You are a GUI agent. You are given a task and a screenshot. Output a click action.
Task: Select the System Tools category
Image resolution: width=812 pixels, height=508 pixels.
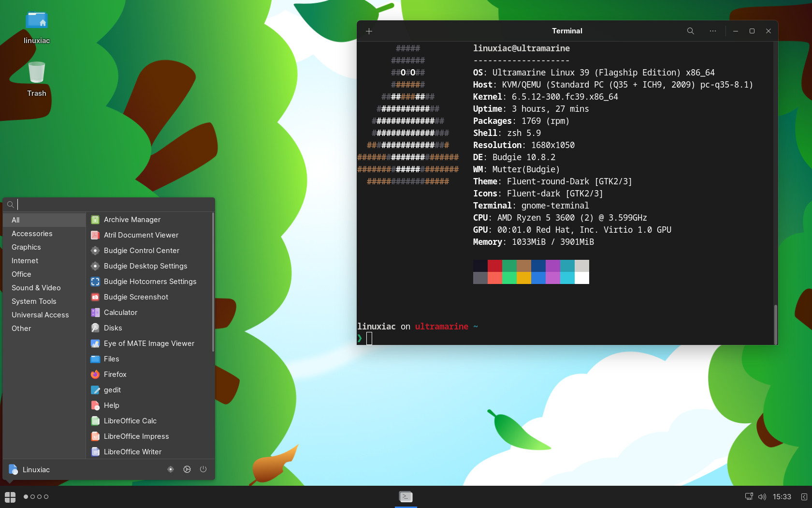coord(44,301)
